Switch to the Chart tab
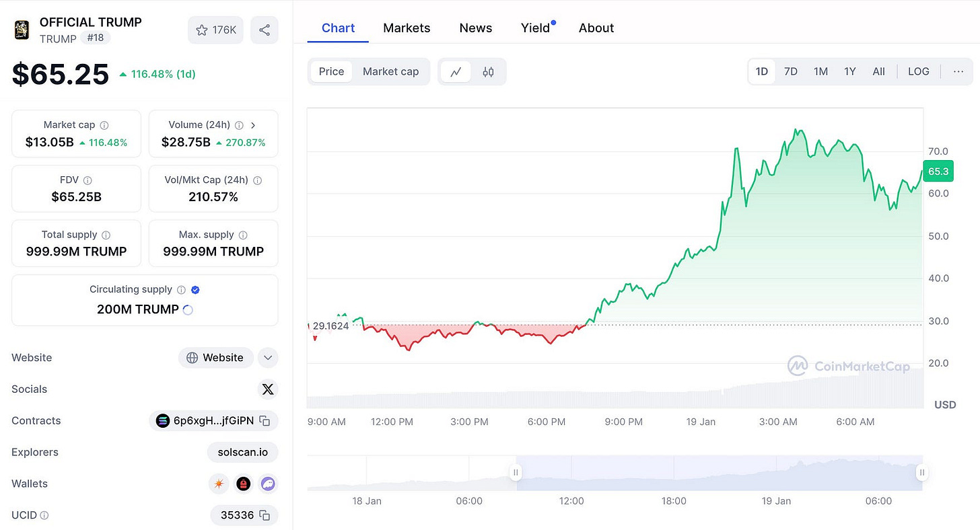Image resolution: width=980 pixels, height=530 pixels. coord(338,28)
